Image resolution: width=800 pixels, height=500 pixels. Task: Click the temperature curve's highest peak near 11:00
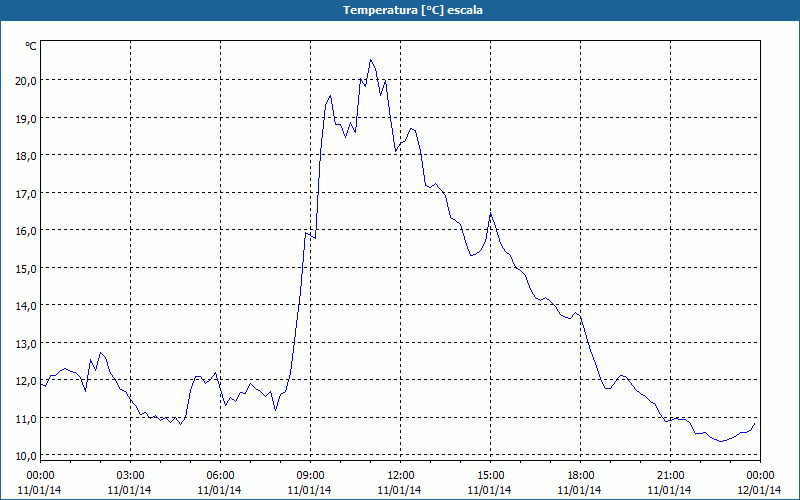coord(371,60)
